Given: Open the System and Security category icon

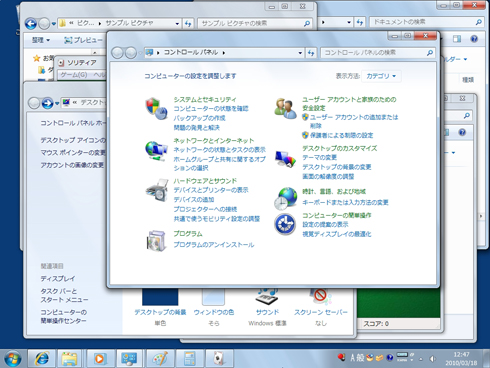Looking at the screenshot, I should pyautogui.click(x=156, y=109).
